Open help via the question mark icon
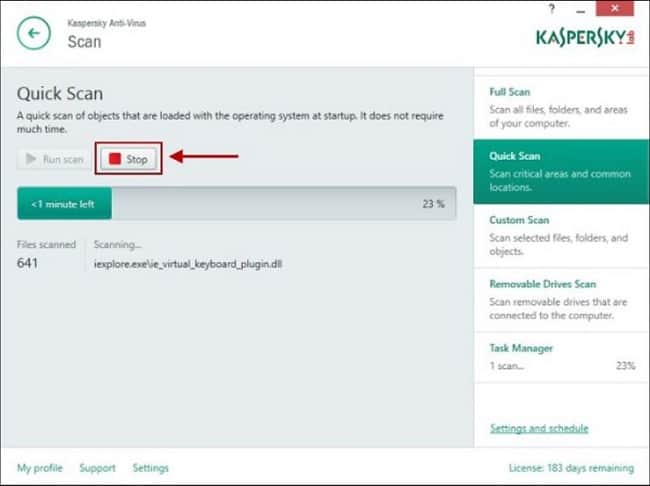 tap(551, 9)
